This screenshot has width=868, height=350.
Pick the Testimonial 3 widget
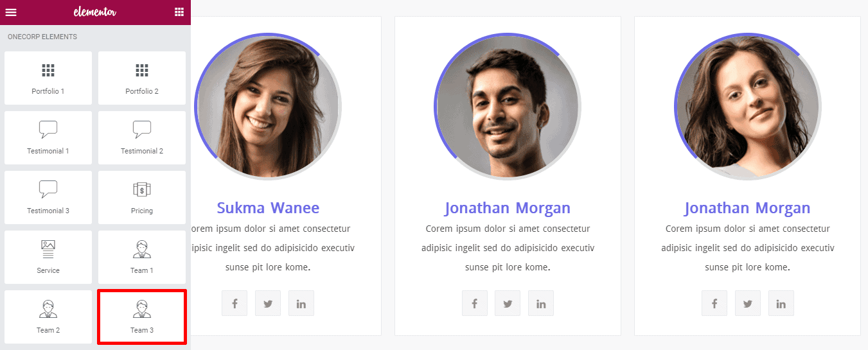48,197
